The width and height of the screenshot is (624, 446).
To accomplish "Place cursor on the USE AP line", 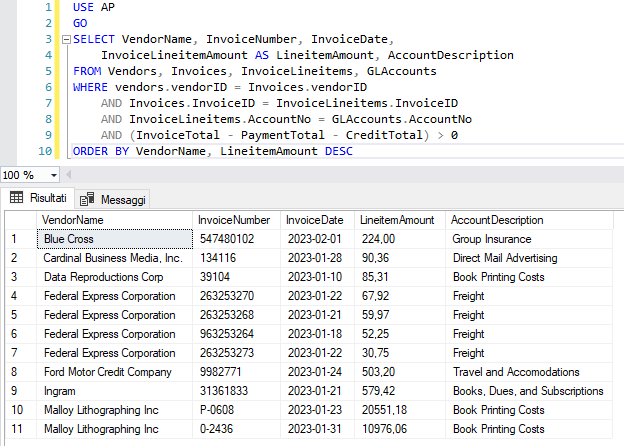I will [94, 7].
